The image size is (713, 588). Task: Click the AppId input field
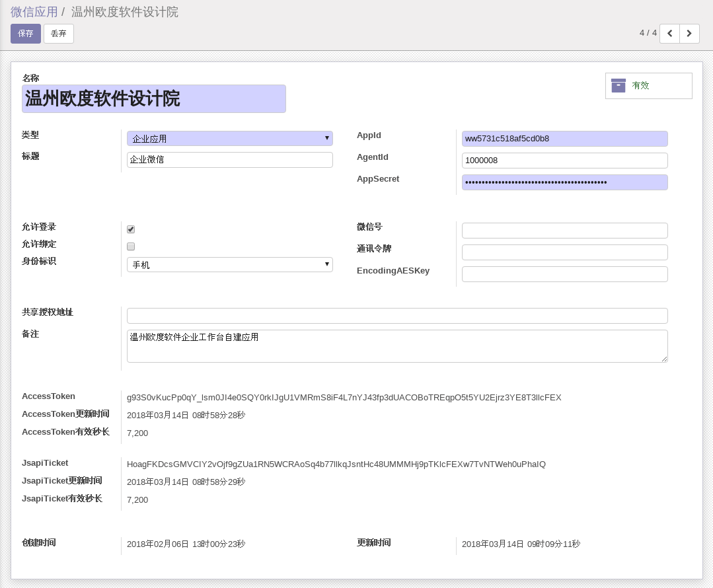[x=565, y=139]
